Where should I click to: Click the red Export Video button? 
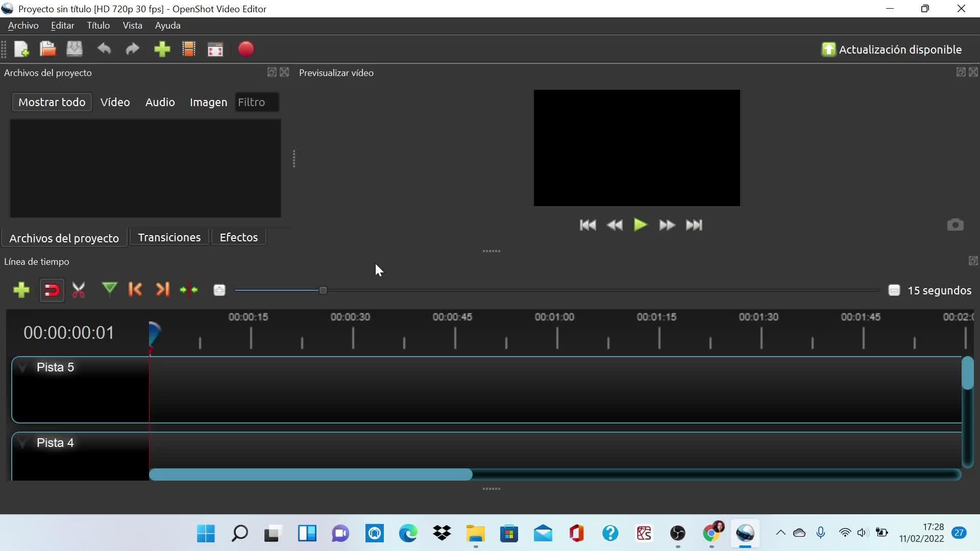[246, 49]
